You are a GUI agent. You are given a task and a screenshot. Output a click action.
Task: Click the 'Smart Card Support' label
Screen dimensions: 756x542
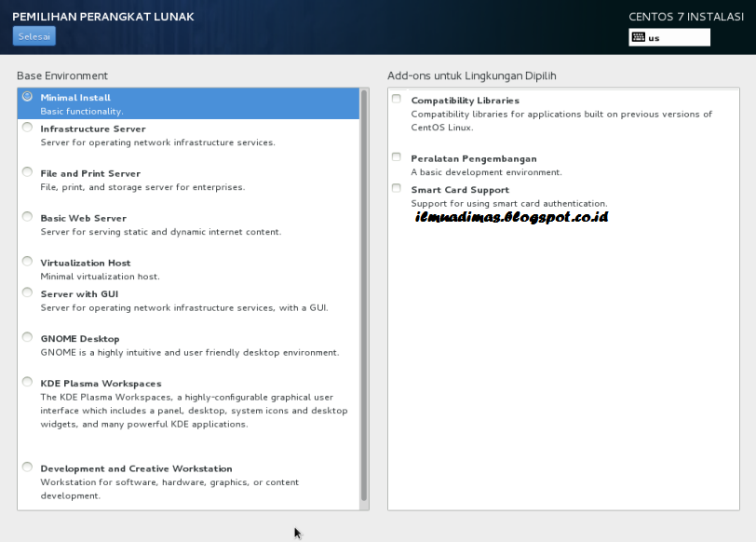pyautogui.click(x=460, y=190)
